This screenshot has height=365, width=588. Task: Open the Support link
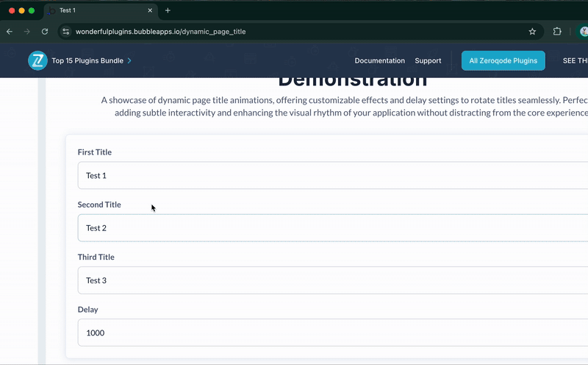[x=428, y=61]
